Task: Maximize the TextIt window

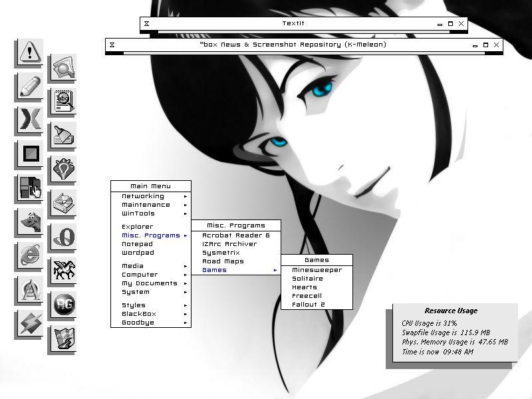Action: click(451, 24)
